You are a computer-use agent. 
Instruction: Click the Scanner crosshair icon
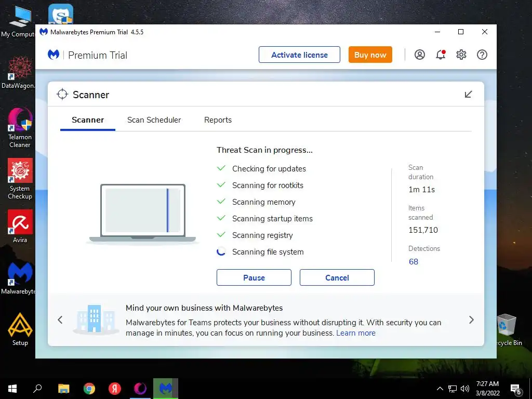(62, 95)
